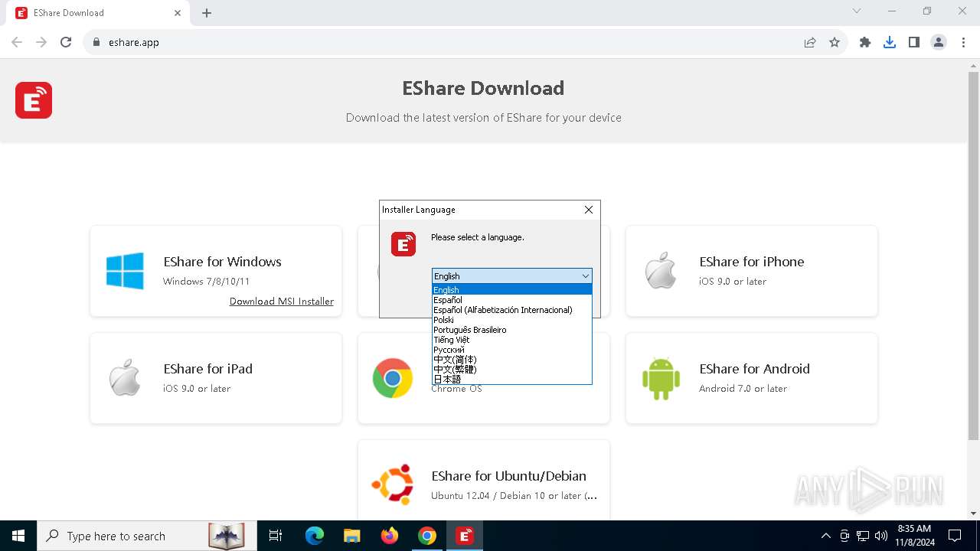This screenshot has height=551, width=980.
Task: Close the Installer Language dialog
Action: 588,210
